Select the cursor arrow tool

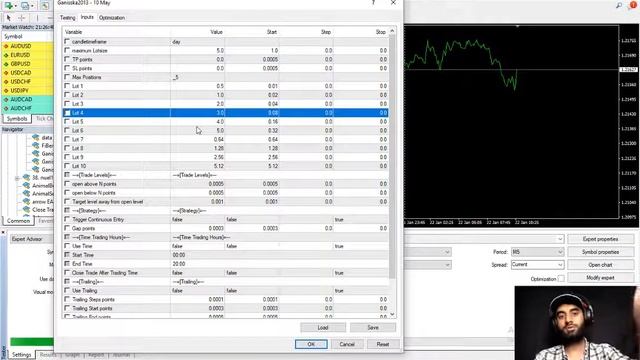(x=8, y=18)
